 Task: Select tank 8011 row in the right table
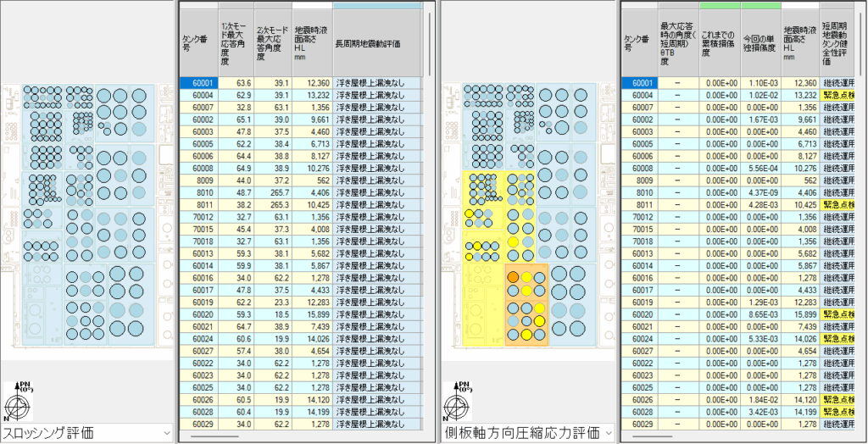[x=638, y=205]
